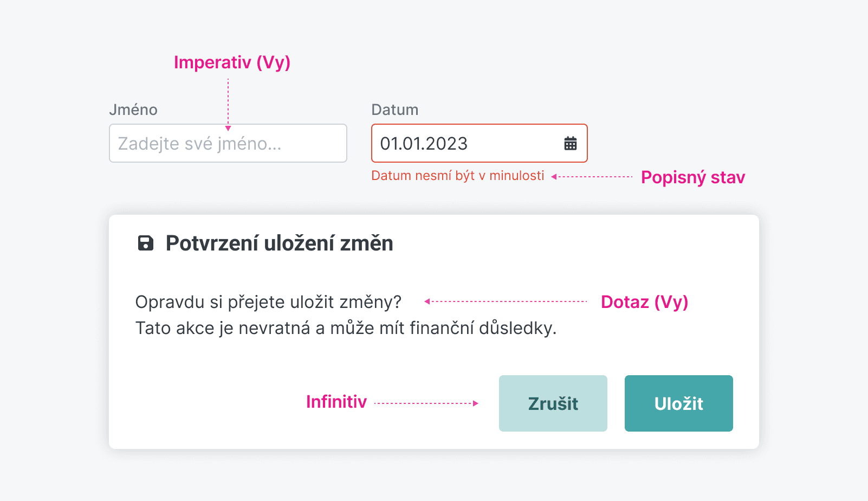This screenshot has width=868, height=501.
Task: Select the date field showing '01.01.2023'
Action: [x=466, y=143]
